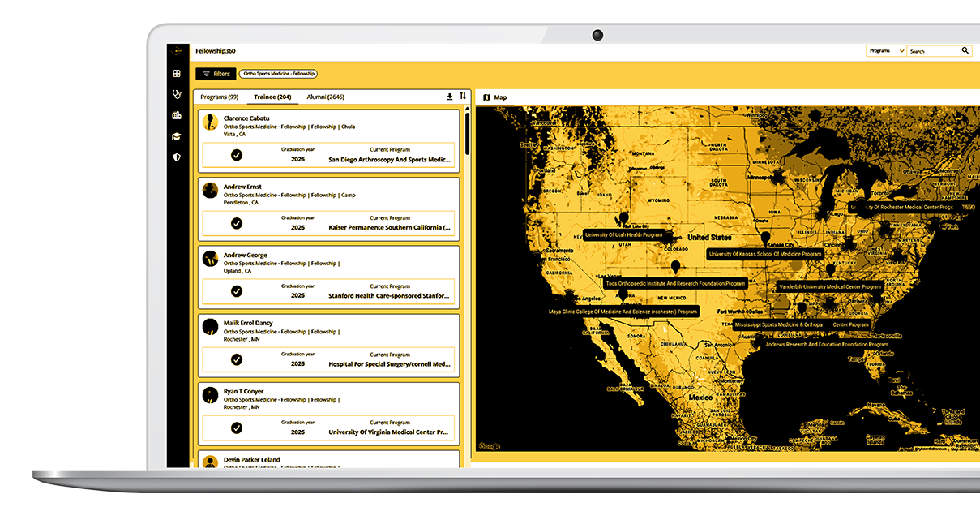Click the Andrews Research And Education Foundation label

(825, 344)
